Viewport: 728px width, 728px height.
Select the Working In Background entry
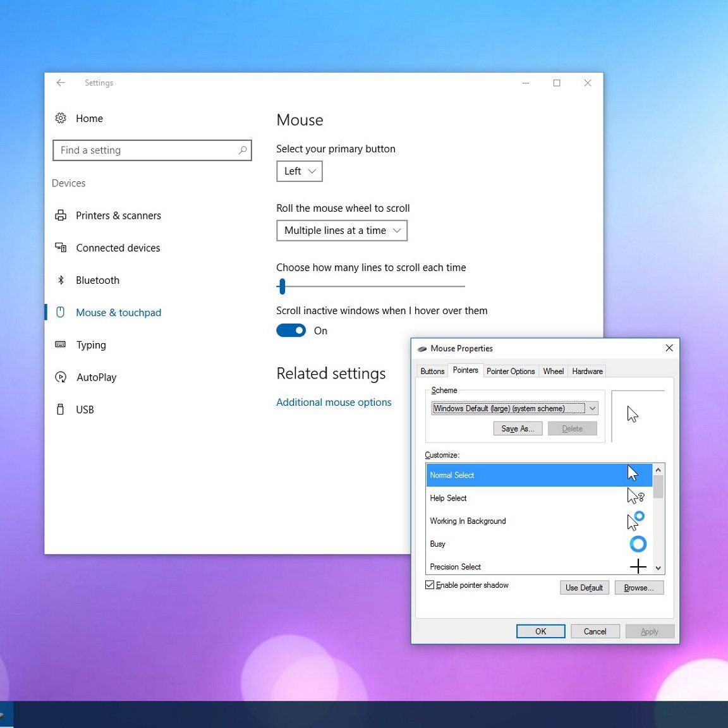pyautogui.click(x=539, y=521)
